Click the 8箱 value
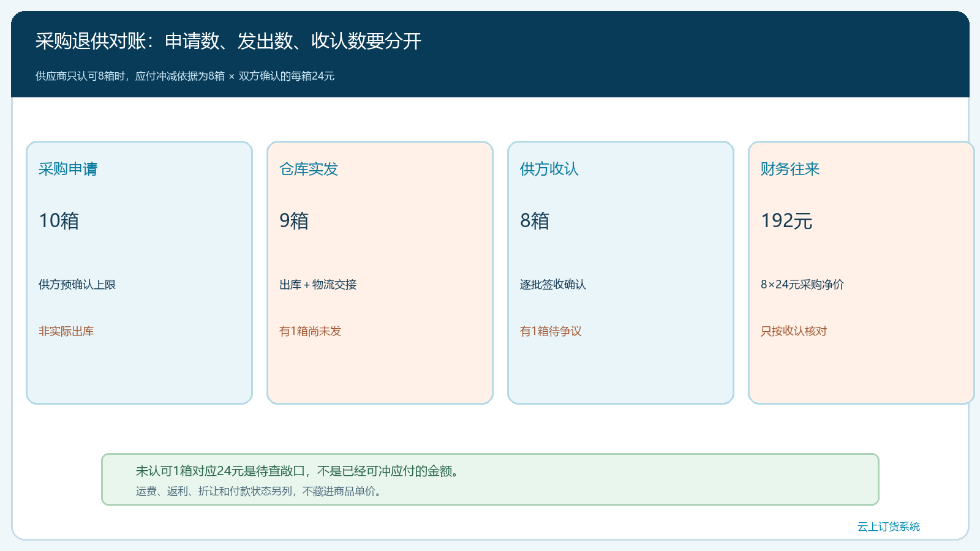980x551 pixels. (x=535, y=220)
